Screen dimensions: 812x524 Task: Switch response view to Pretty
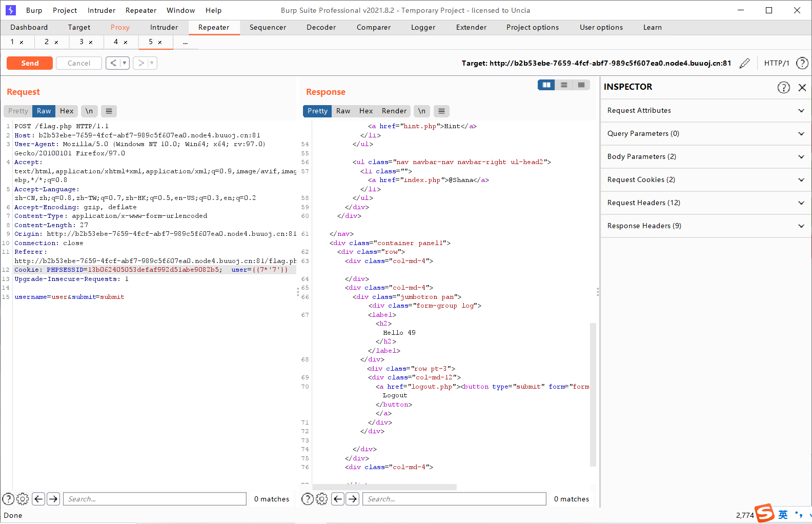pos(317,111)
